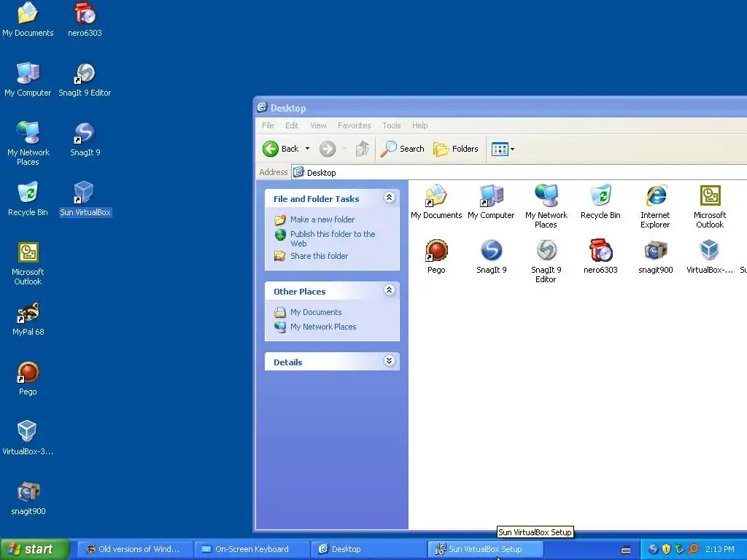Switch to On-Screen Keyboard taskbar button

pyautogui.click(x=251, y=550)
